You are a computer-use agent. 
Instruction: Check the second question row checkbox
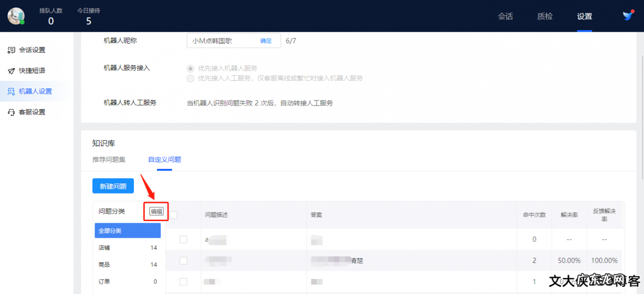point(183,260)
